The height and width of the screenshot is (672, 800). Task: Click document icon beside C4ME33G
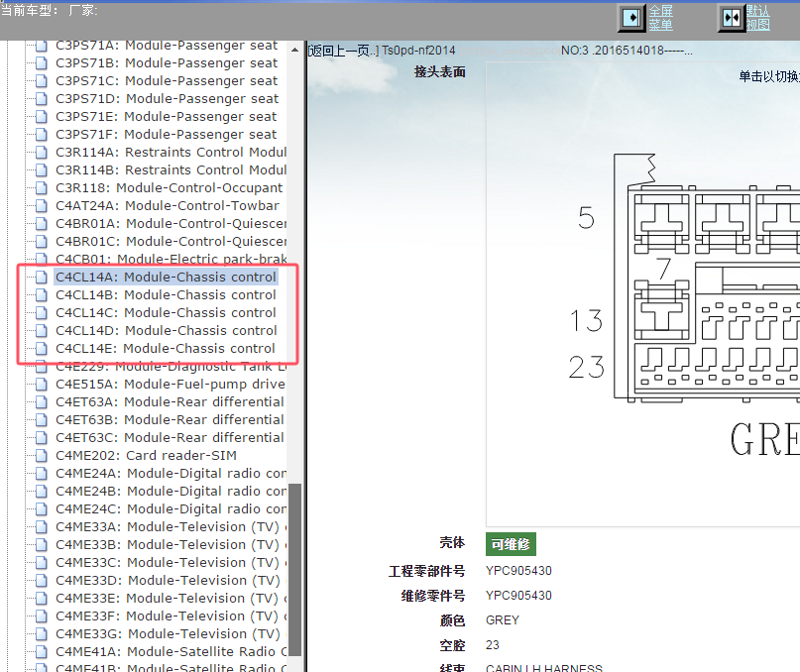[x=42, y=634]
